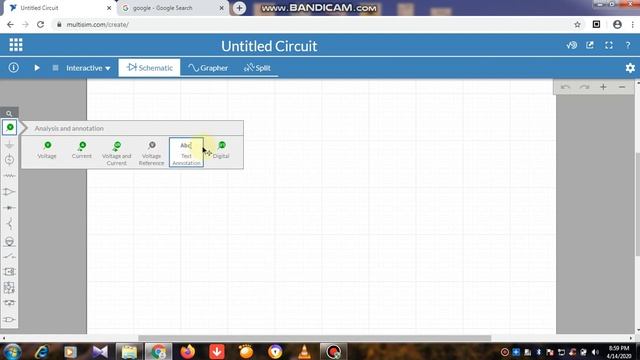This screenshot has width=640, height=360.
Task: Open component search magnifier
Action: coord(9,113)
